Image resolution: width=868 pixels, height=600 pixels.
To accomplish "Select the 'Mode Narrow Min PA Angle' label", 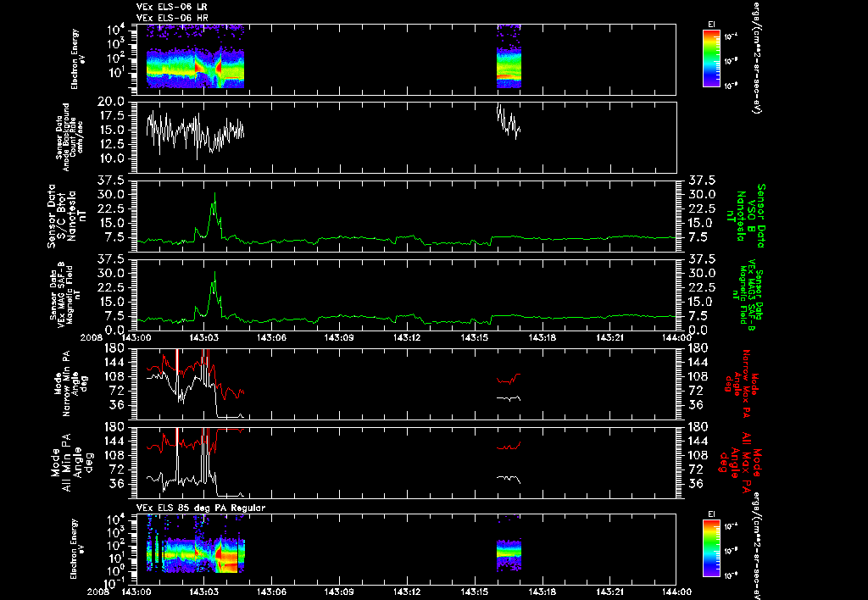I will (x=71, y=384).
